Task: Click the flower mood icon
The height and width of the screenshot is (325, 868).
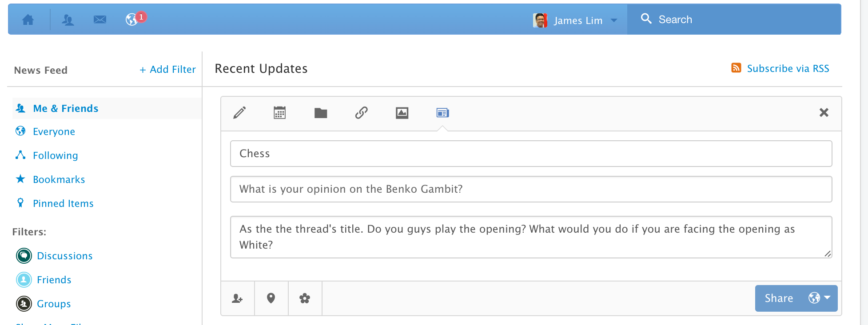Action: tap(305, 298)
